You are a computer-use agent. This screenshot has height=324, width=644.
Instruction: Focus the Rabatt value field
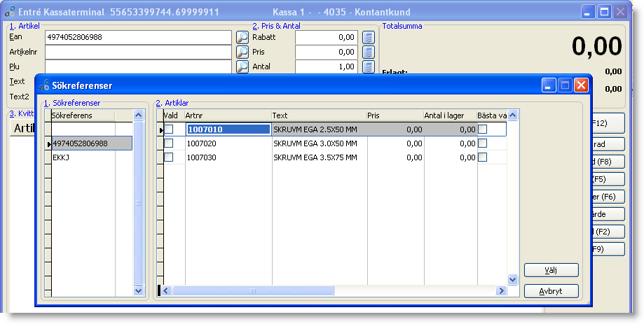click(327, 37)
